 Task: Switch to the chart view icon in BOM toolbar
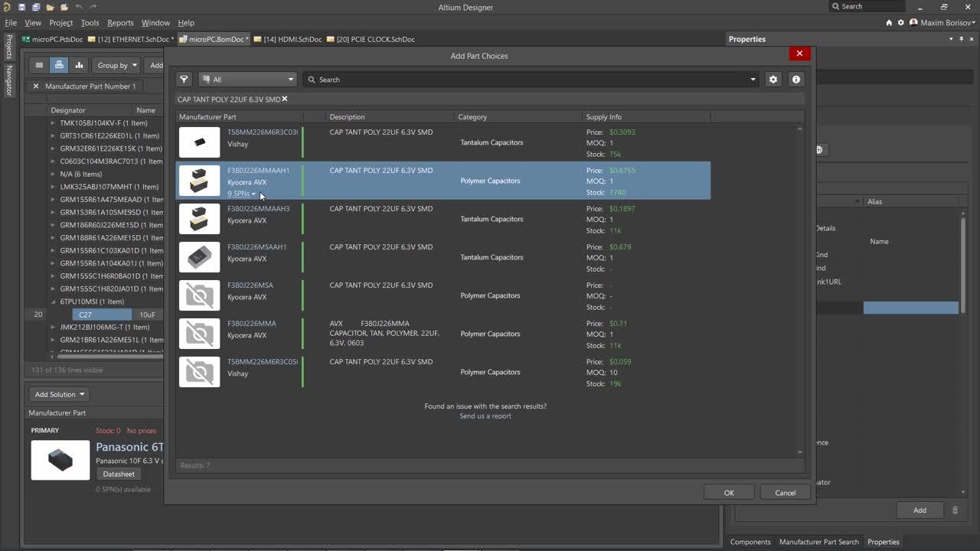pos(79,65)
